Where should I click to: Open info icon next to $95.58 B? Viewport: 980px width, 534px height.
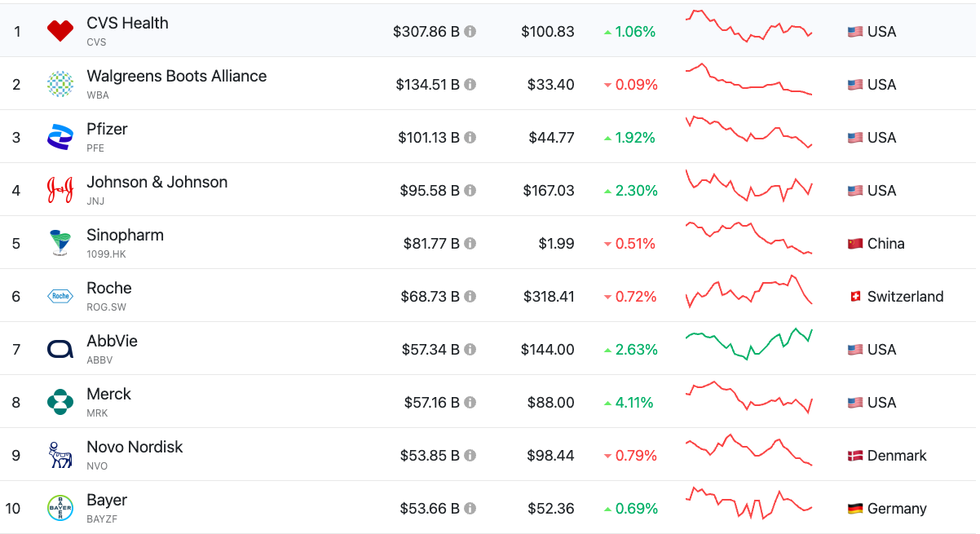point(470,191)
